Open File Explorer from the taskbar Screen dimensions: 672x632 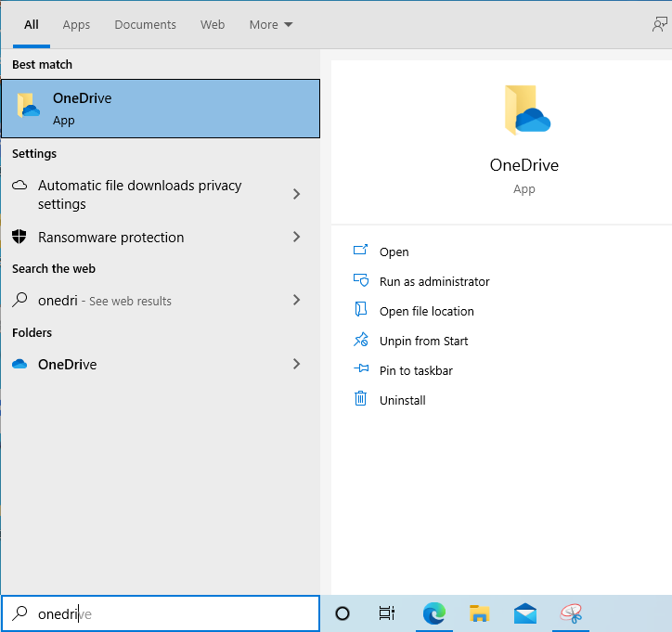coord(479,613)
